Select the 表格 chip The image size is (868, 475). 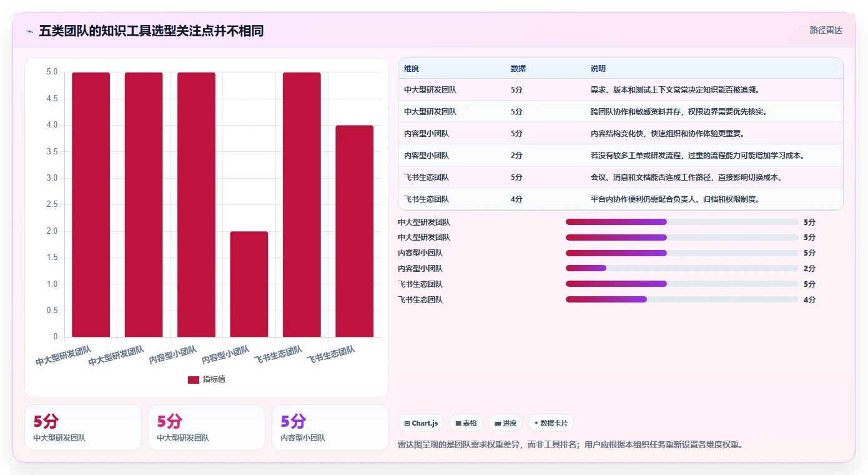(466, 423)
